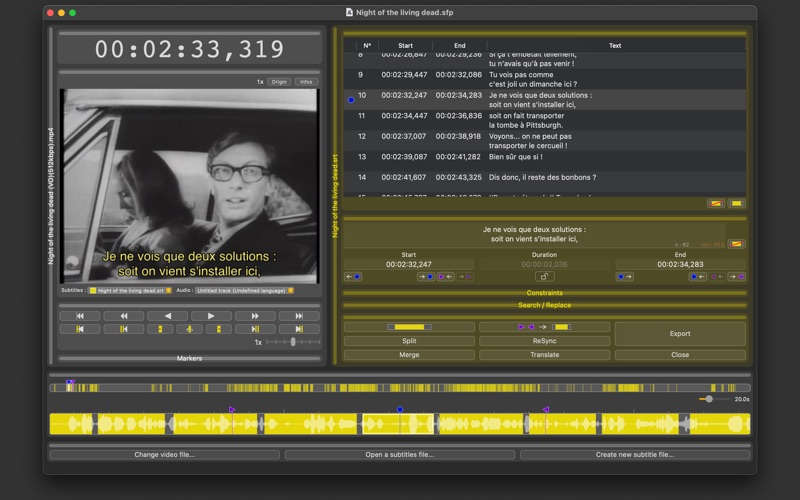
Task: Click the Start time field 00:02:32,247
Action: click(409, 264)
